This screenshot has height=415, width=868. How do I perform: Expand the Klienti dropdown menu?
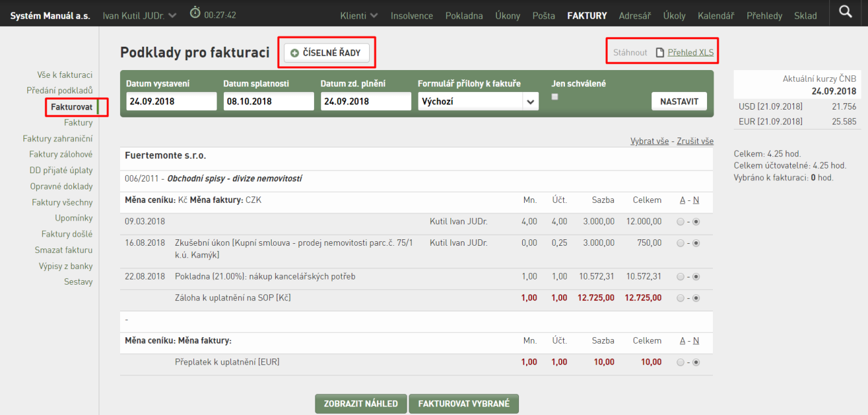359,16
